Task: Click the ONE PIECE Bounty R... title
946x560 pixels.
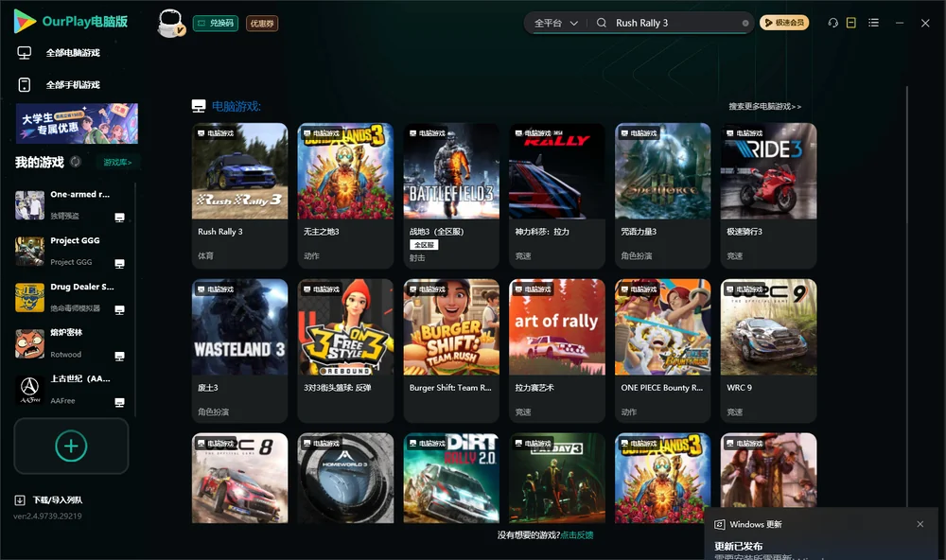Action: [x=662, y=388]
